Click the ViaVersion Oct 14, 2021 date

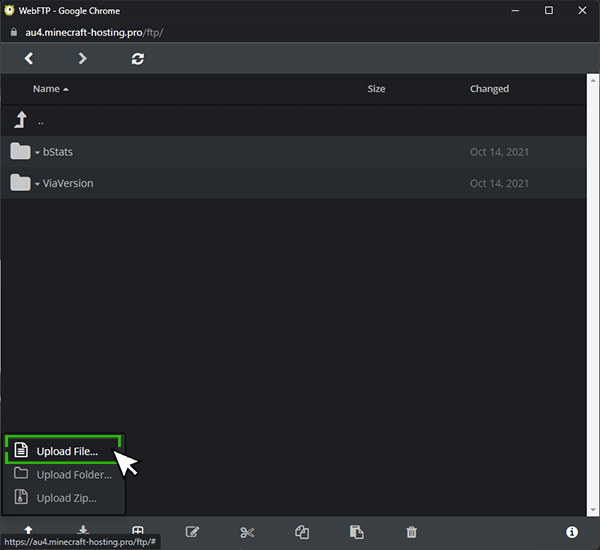499,183
